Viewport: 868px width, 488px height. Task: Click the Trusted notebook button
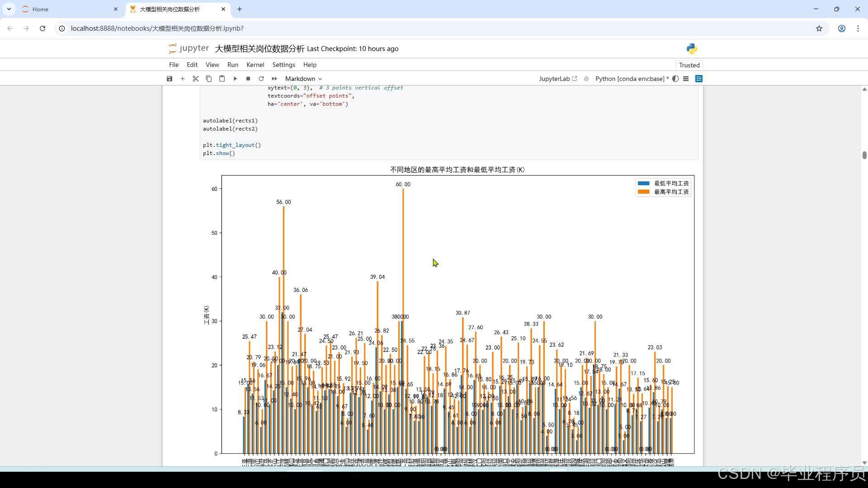pyautogui.click(x=689, y=65)
